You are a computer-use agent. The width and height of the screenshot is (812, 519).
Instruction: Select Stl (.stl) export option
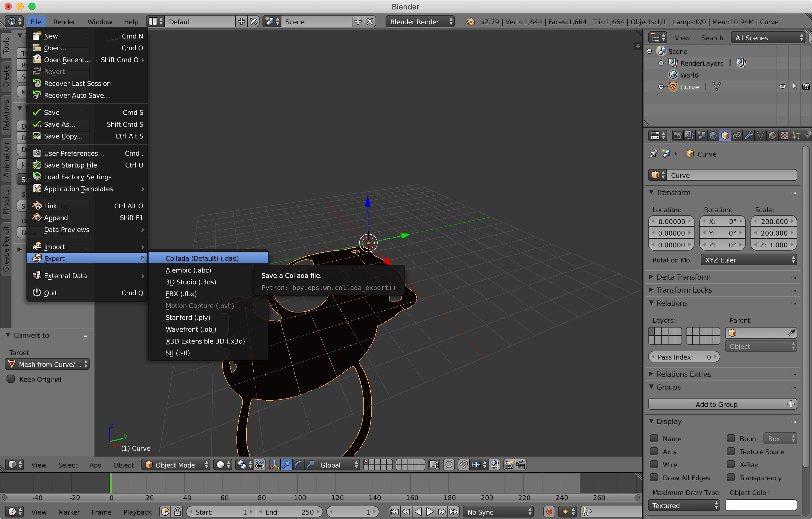178,353
